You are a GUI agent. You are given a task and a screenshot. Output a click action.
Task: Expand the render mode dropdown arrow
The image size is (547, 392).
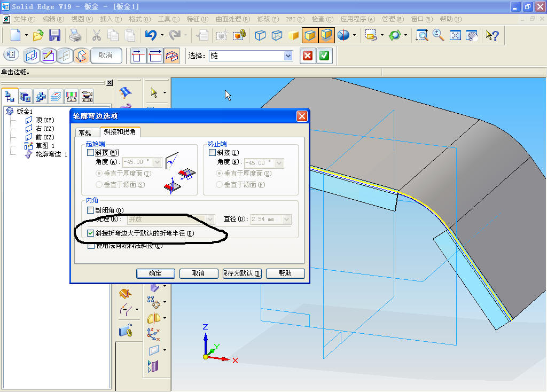pos(355,35)
